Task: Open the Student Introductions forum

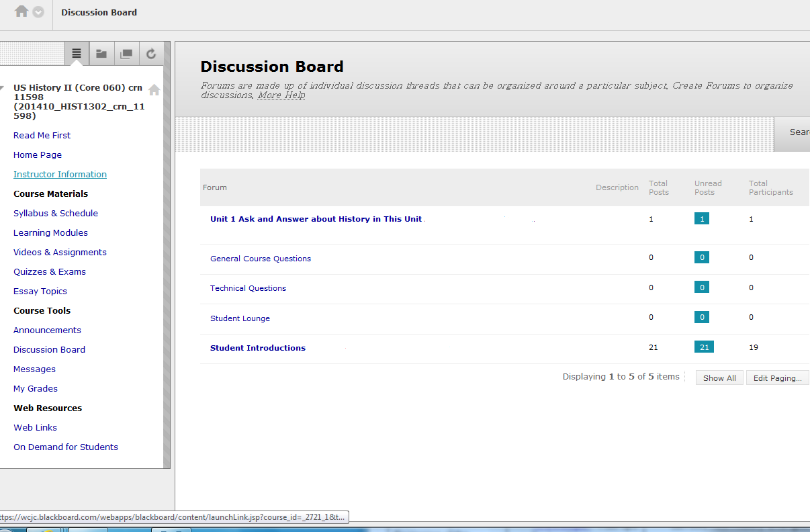Action: [258, 348]
